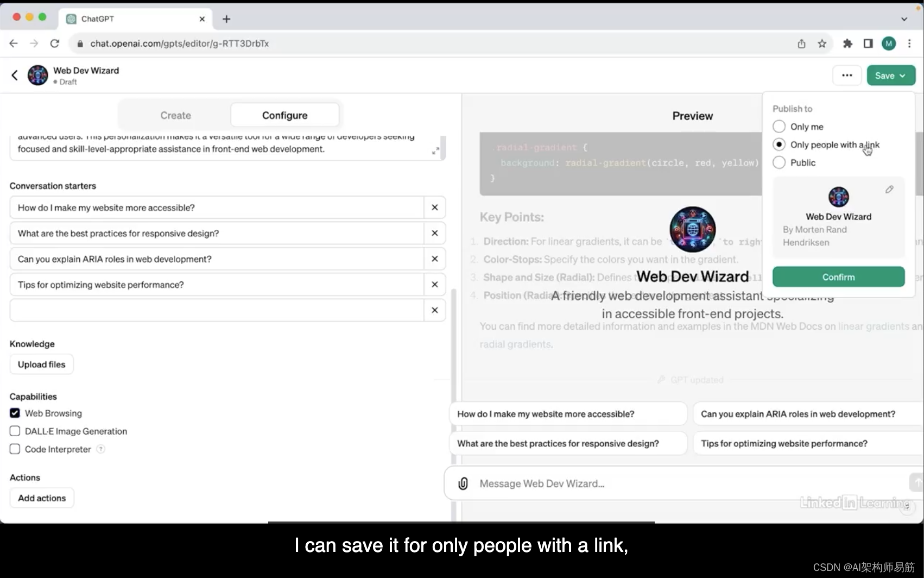Edit the GPT profile with pencil icon
This screenshot has height=578, width=924.
[x=889, y=190]
